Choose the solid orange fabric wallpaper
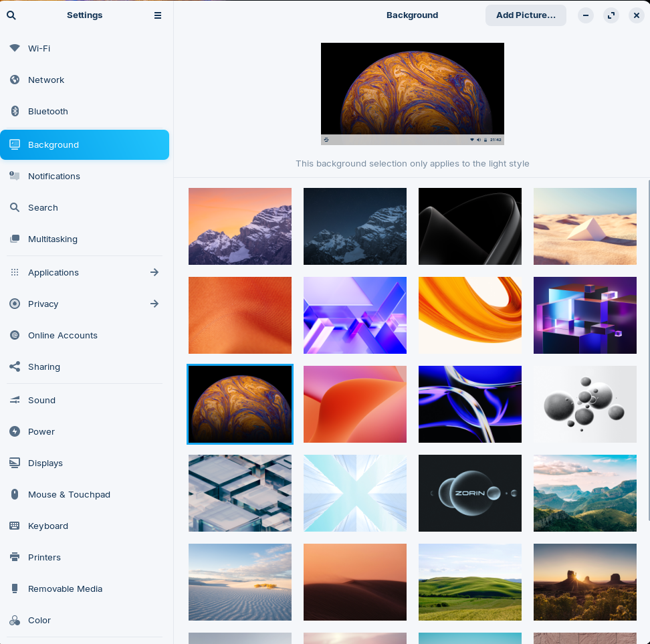The width and height of the screenshot is (650, 644). pyautogui.click(x=240, y=316)
